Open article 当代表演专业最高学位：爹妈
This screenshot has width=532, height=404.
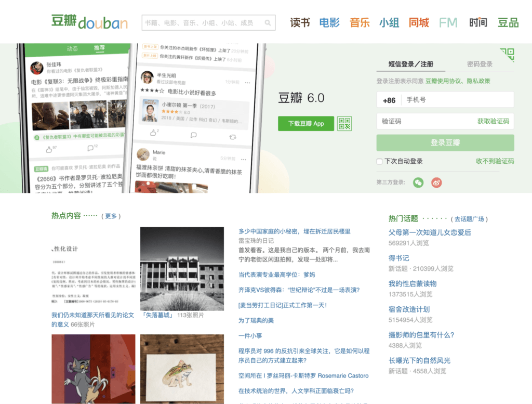(x=276, y=275)
